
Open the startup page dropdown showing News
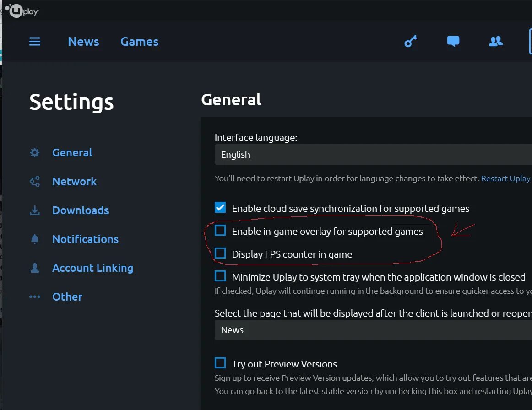tap(373, 330)
